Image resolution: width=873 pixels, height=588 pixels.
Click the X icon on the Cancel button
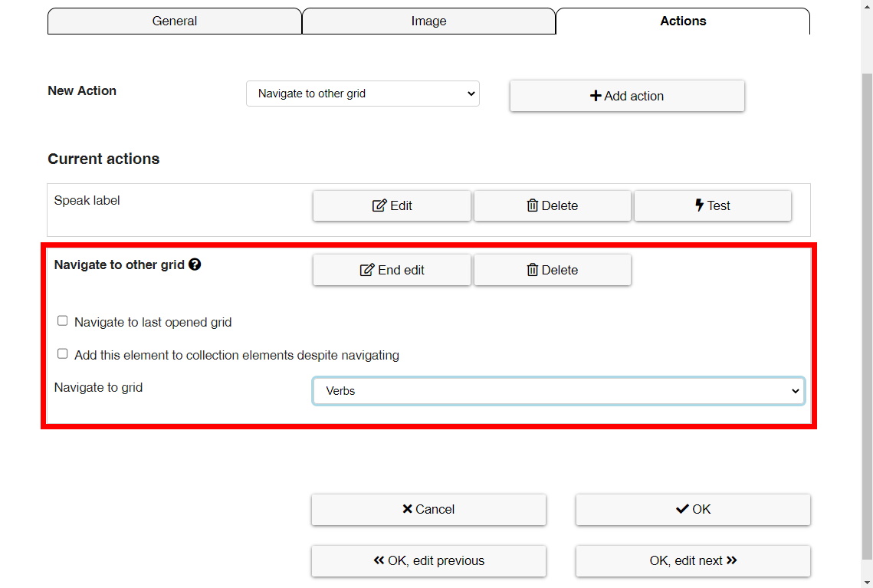click(x=409, y=509)
